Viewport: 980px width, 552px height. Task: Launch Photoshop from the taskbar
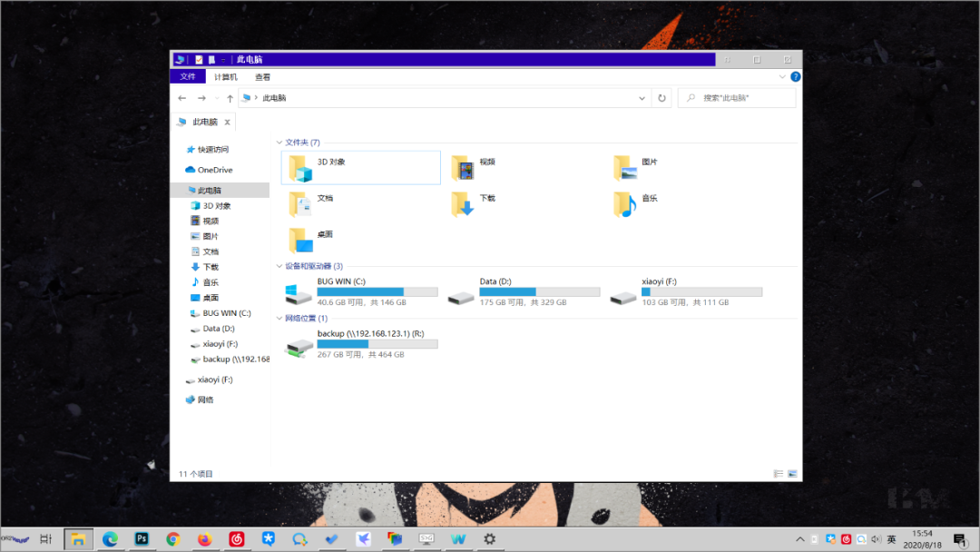coord(142,538)
